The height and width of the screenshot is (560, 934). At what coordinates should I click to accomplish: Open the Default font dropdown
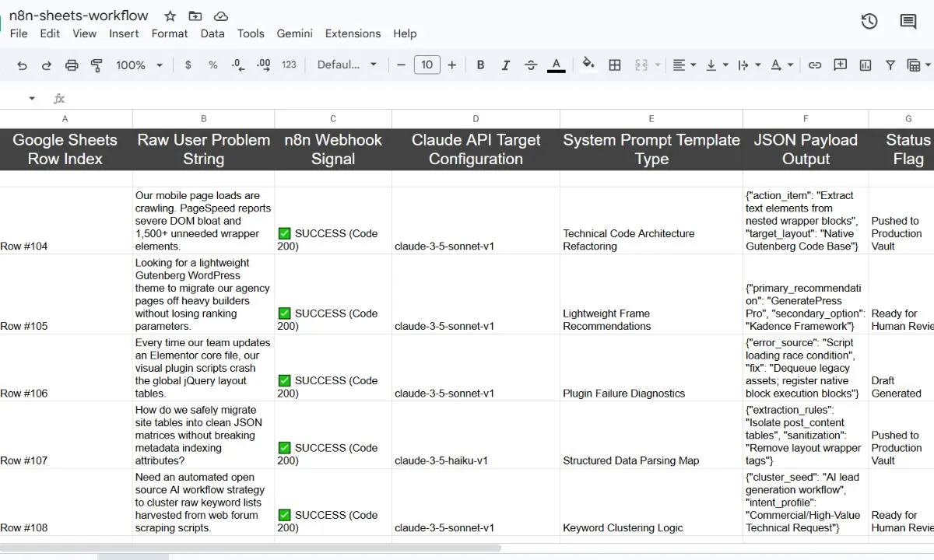347,65
